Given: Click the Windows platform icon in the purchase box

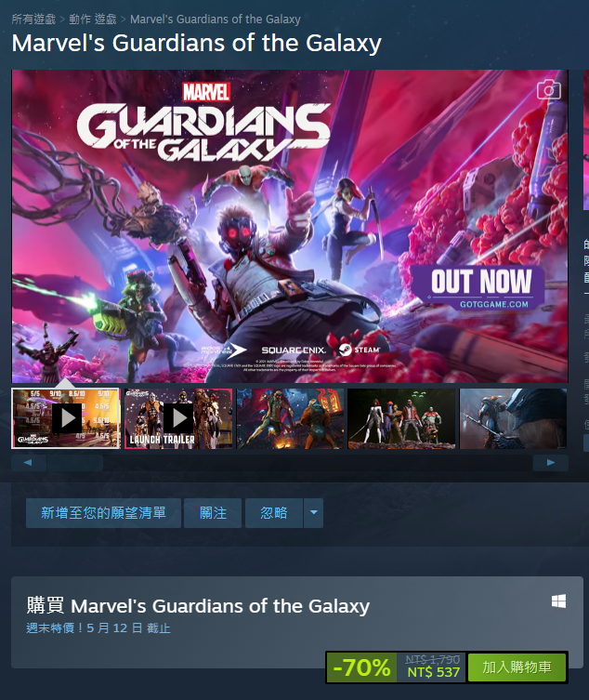Looking at the screenshot, I should point(558,601).
